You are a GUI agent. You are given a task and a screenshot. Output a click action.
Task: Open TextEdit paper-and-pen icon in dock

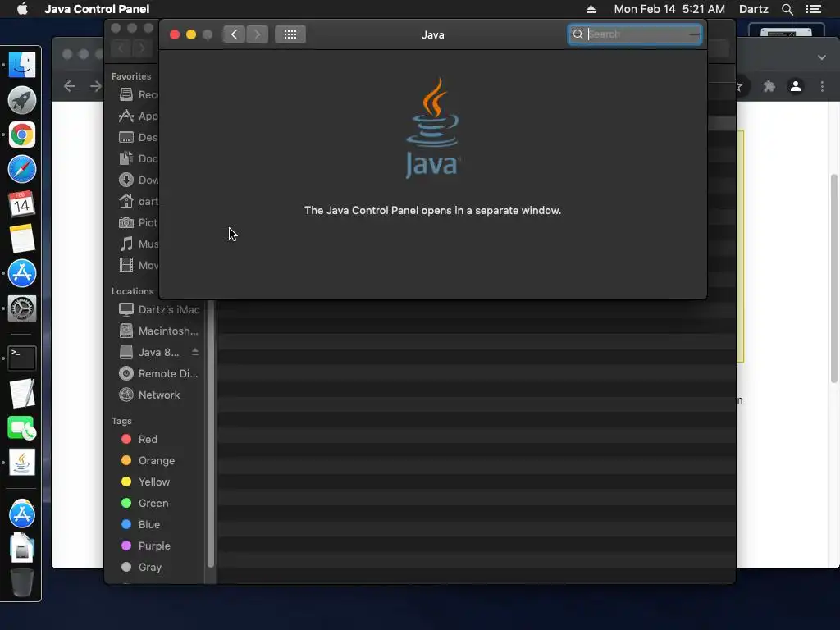click(x=22, y=393)
